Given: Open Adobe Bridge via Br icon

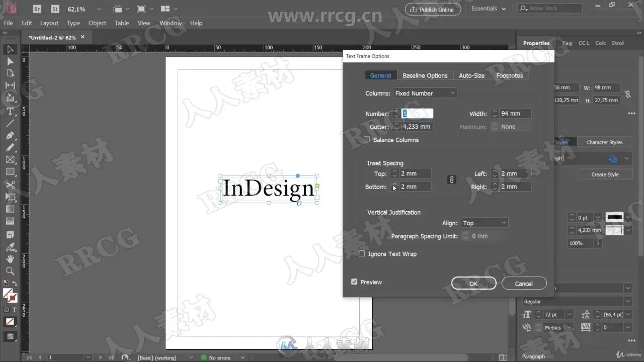Looking at the screenshot, I should [37, 9].
